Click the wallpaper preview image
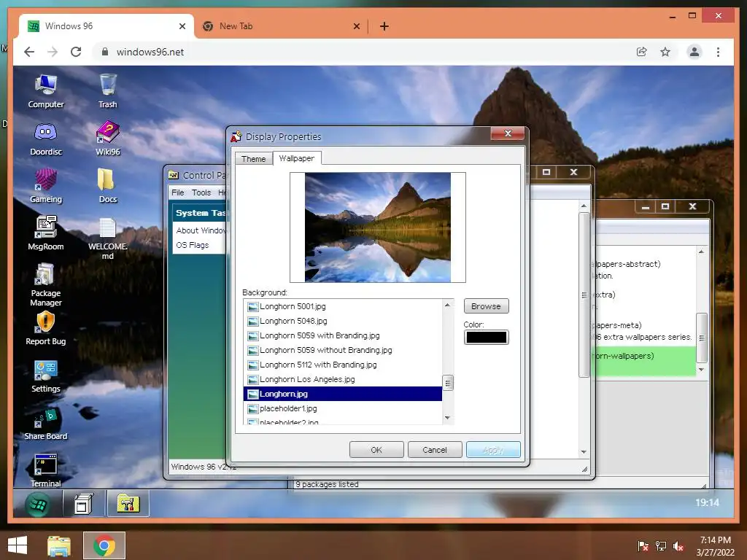Image resolution: width=747 pixels, height=560 pixels. (378, 227)
